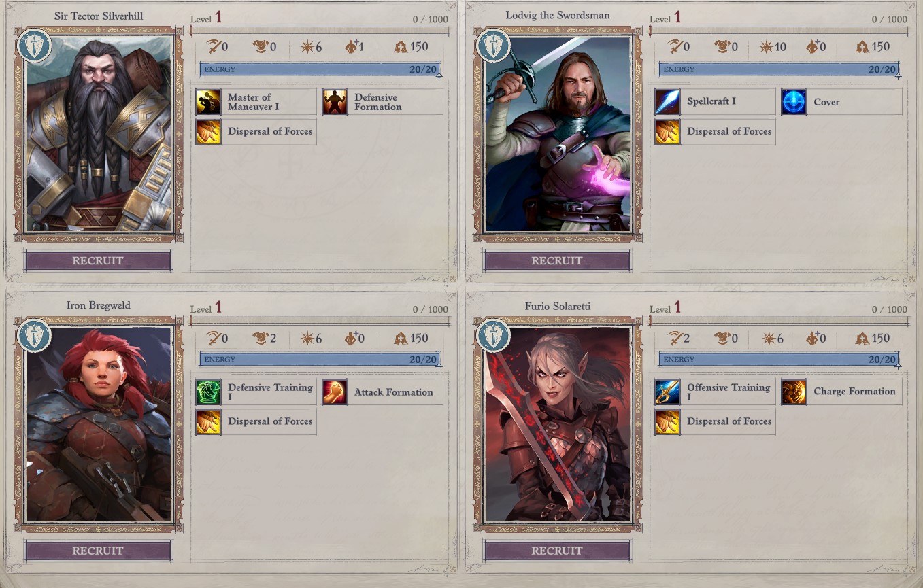
Task: Recruit Furio Solaretti
Action: tap(557, 551)
